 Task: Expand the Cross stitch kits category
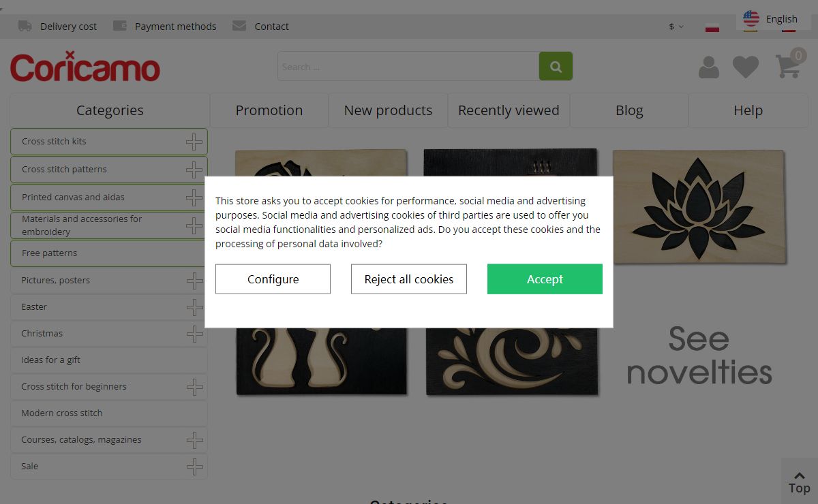click(194, 142)
